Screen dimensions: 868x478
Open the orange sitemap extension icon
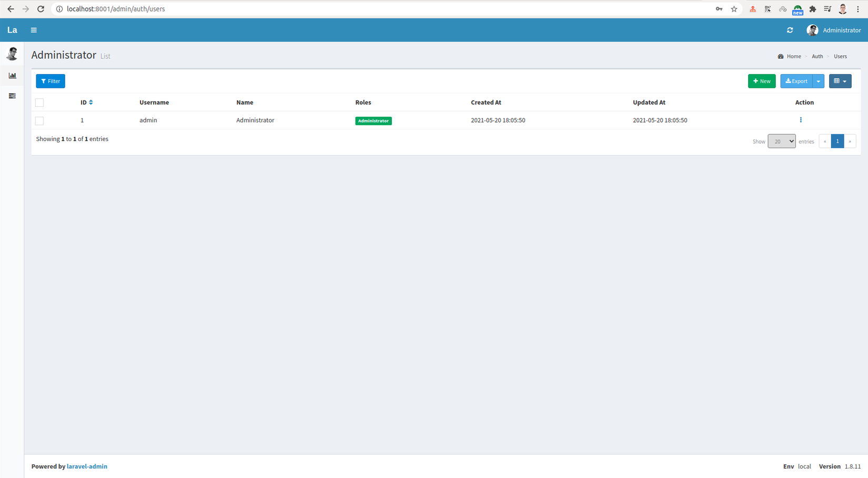753,9
